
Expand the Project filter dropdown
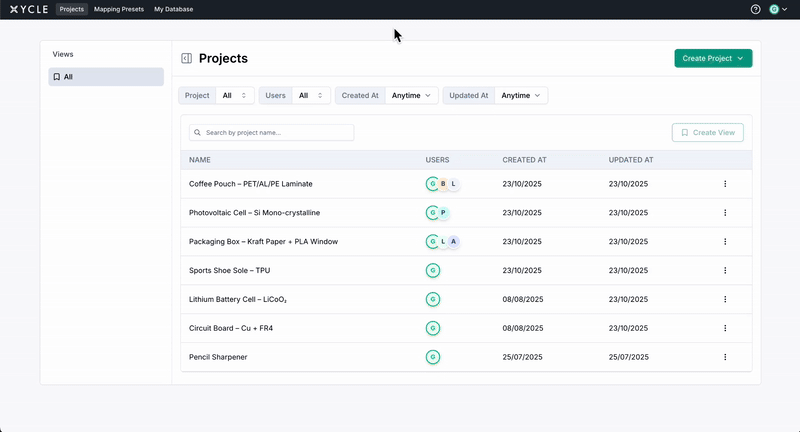233,96
